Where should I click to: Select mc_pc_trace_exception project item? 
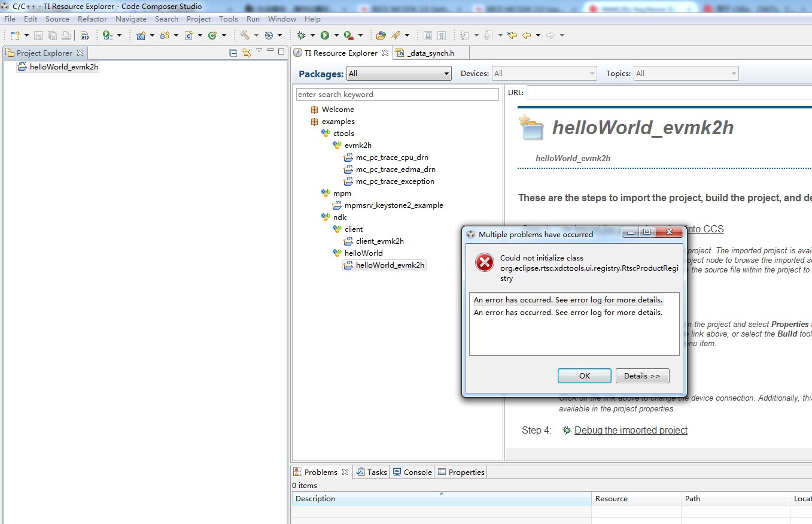395,181
